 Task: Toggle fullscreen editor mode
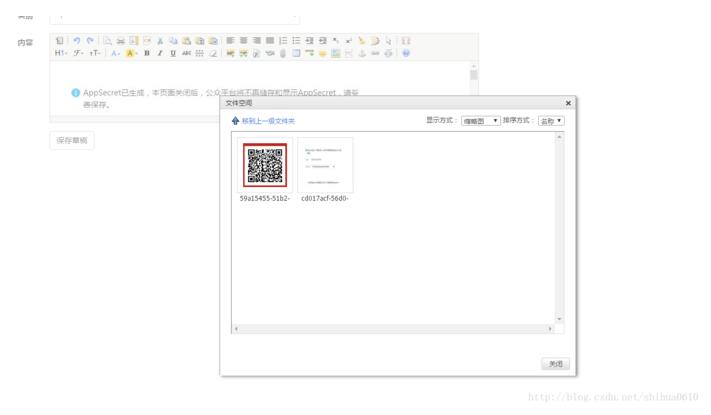[406, 41]
